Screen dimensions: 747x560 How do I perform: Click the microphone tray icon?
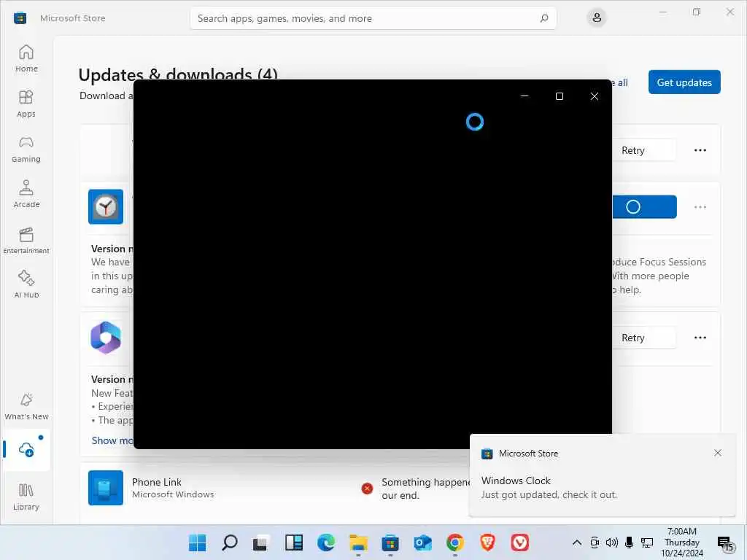[x=629, y=542]
